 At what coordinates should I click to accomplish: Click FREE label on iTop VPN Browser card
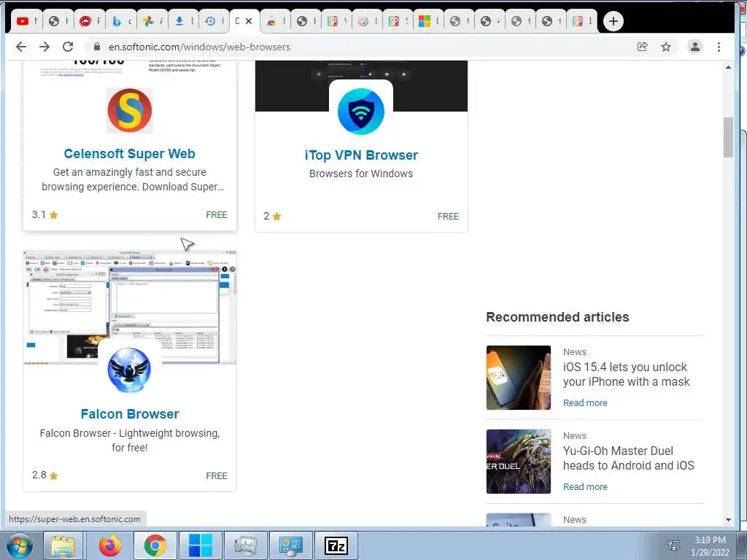448,216
